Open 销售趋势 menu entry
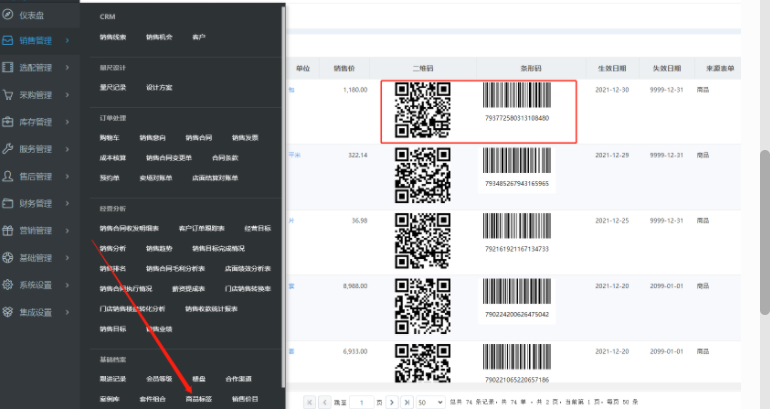Viewport: 770px width, 409px height. coord(159,248)
